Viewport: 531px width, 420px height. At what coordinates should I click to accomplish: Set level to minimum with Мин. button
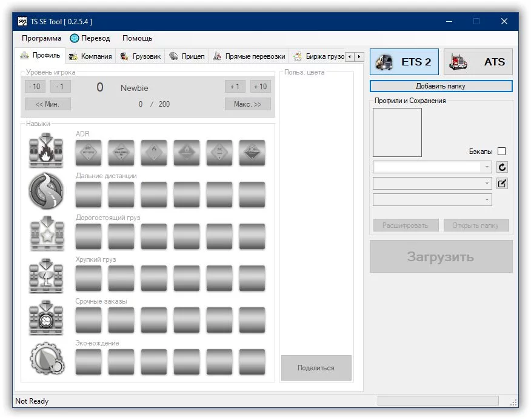[48, 104]
